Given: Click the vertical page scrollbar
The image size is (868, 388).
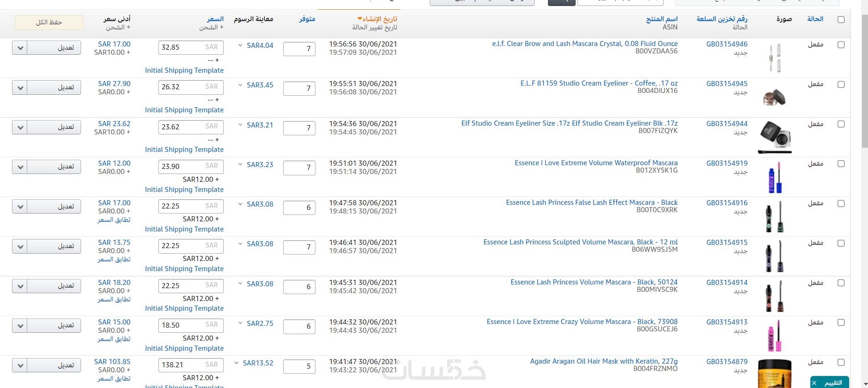Looking at the screenshot, I should pyautogui.click(x=864, y=81).
